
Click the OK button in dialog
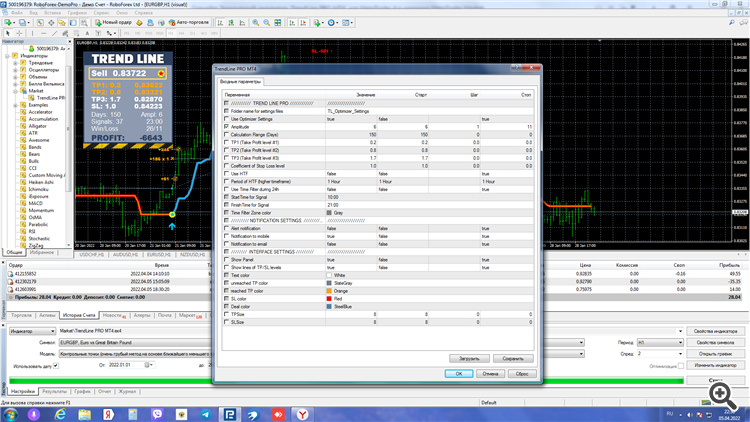coord(459,374)
